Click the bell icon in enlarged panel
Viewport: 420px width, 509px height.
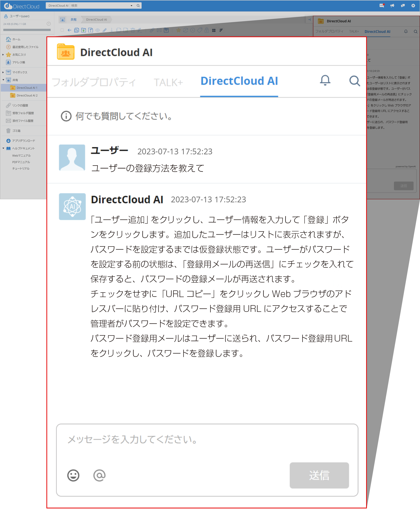pos(325,80)
